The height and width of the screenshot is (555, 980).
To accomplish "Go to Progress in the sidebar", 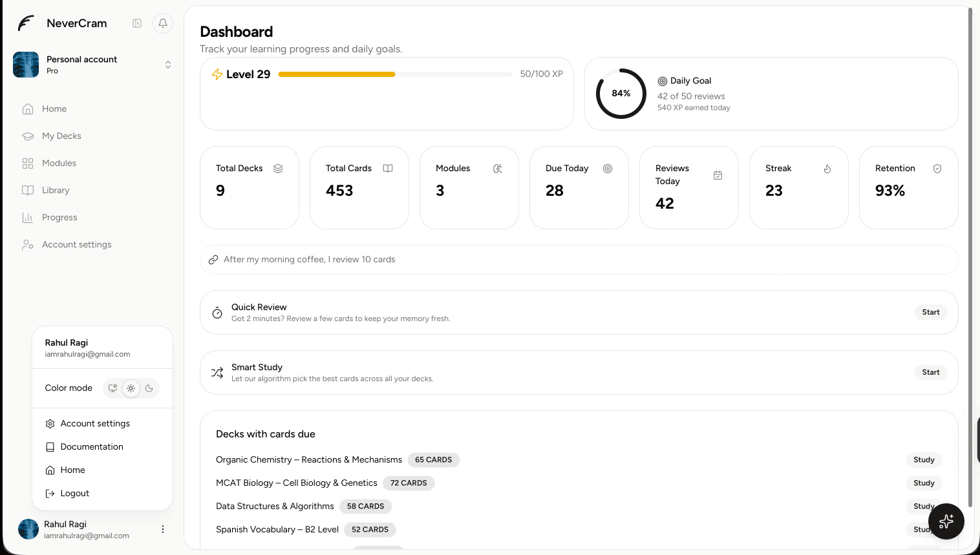I will 59,217.
